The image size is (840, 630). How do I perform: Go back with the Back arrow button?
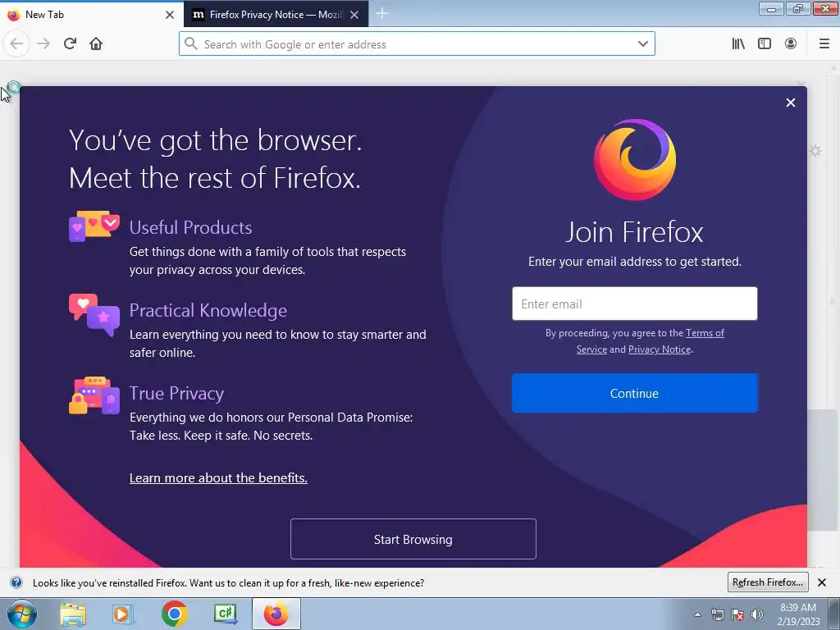(x=16, y=44)
